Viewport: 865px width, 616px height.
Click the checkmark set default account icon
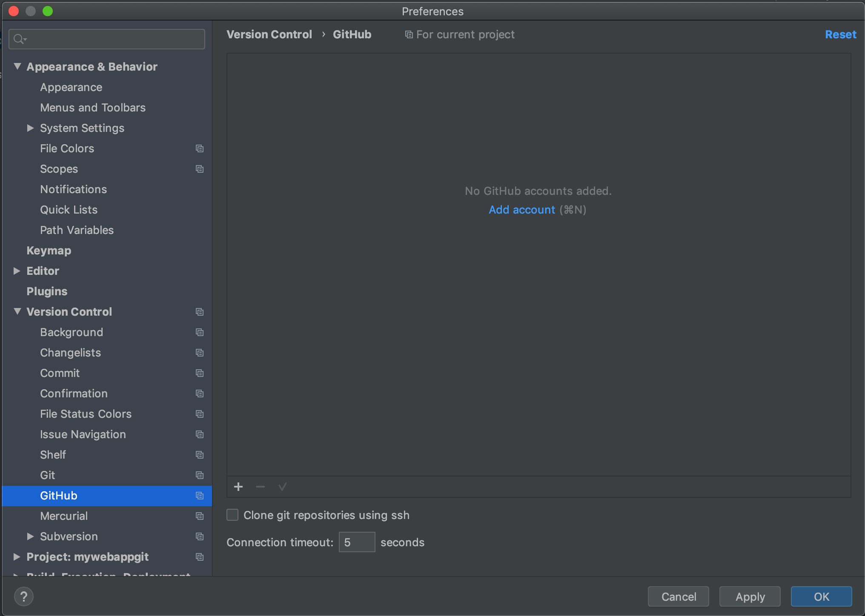pyautogui.click(x=283, y=487)
